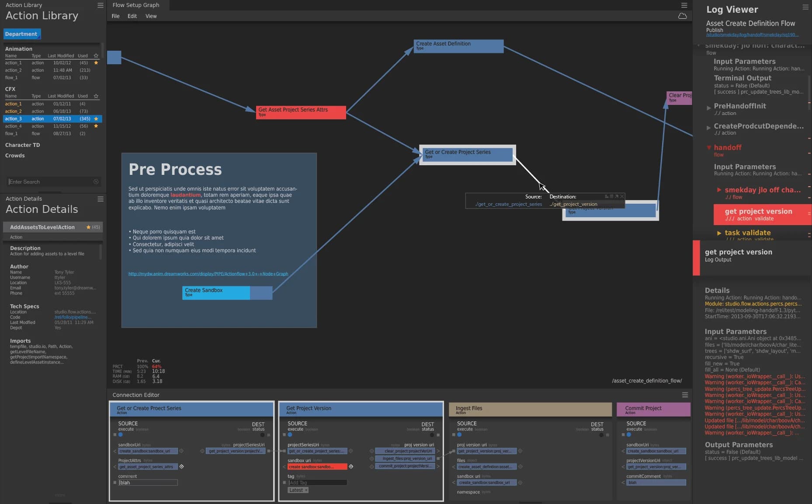Image resolution: width=812 pixels, height=504 pixels.
Task: Toggle the square checkbox beside Add Tag field
Action: point(285,483)
